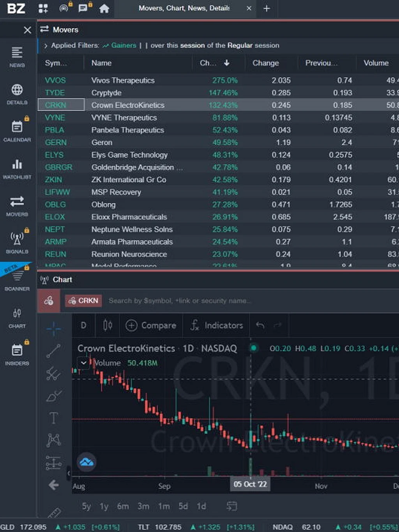
Task: Set chart range to 5y
Action: pyautogui.click(x=86, y=506)
